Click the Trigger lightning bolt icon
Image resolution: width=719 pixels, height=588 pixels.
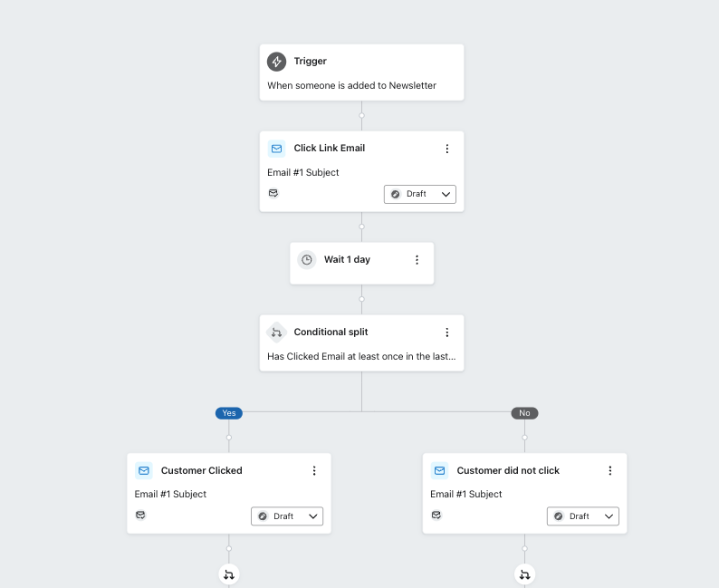tap(276, 62)
